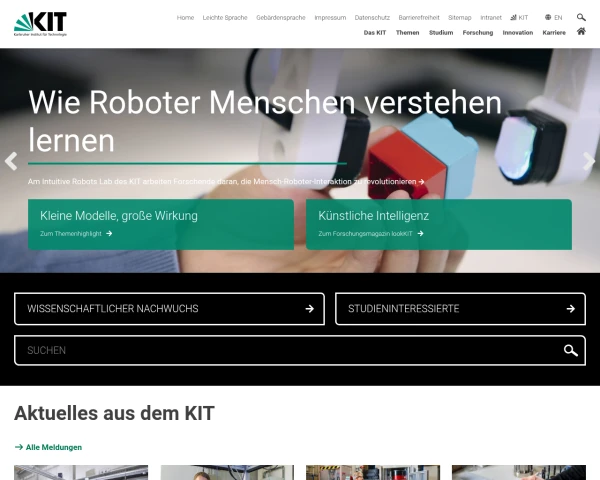This screenshot has height=480, width=600.
Task: Open Wissenschaftlicher Nachwuchs button
Action: pyautogui.click(x=169, y=308)
